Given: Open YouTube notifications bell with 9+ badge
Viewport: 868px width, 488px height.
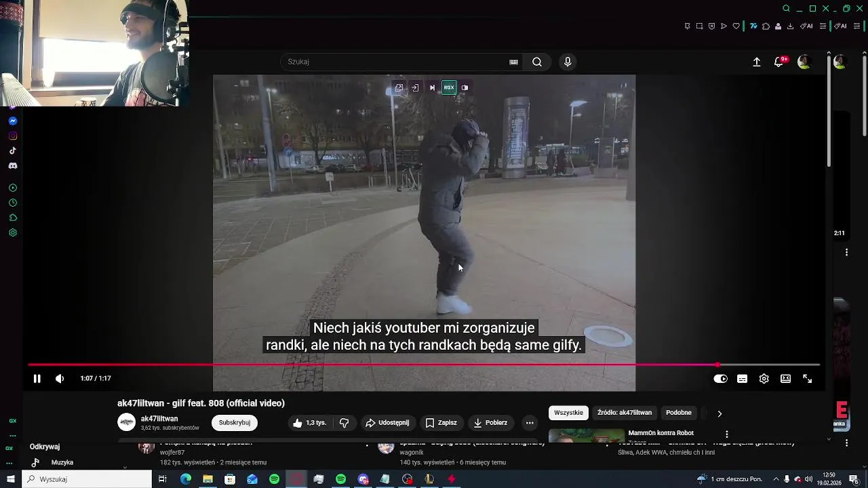Looking at the screenshot, I should 780,62.
